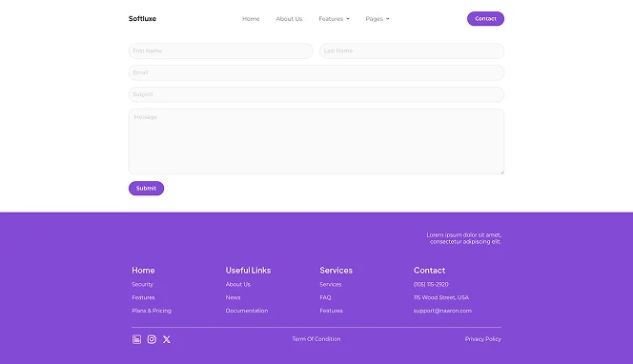Click the Softluxe logo
The height and width of the screenshot is (364, 633).
coord(142,18)
